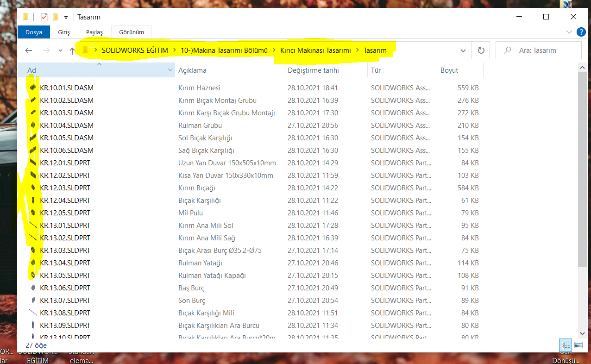The height and width of the screenshot is (364, 591).
Task: Select file KR.10.06.SLDASM
Action: click(67, 150)
